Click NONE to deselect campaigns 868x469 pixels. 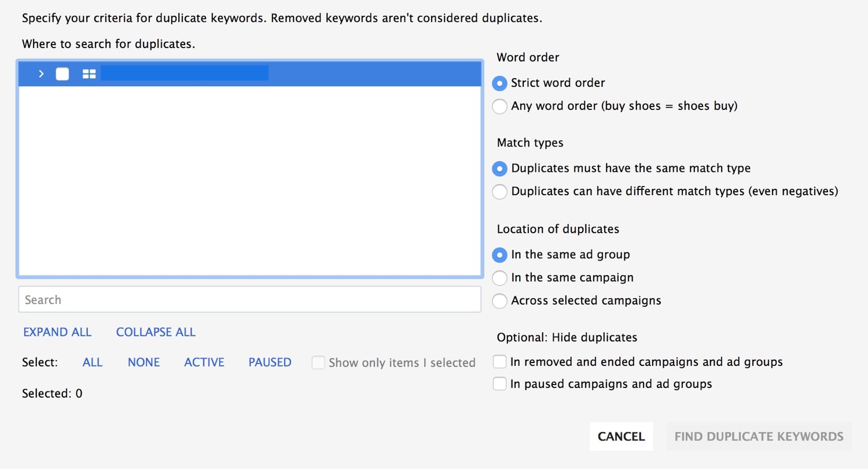click(144, 362)
